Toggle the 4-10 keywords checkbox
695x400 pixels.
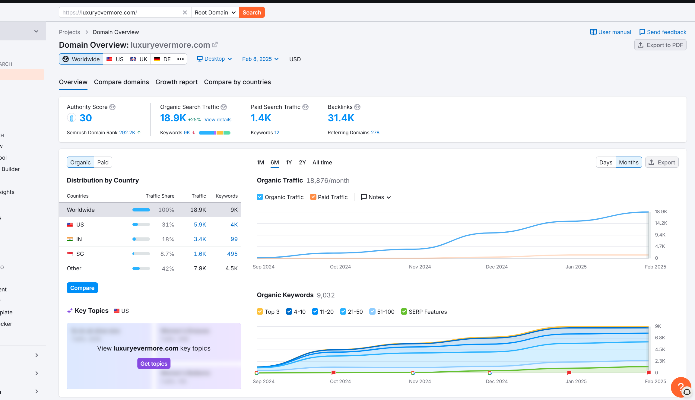coord(289,312)
